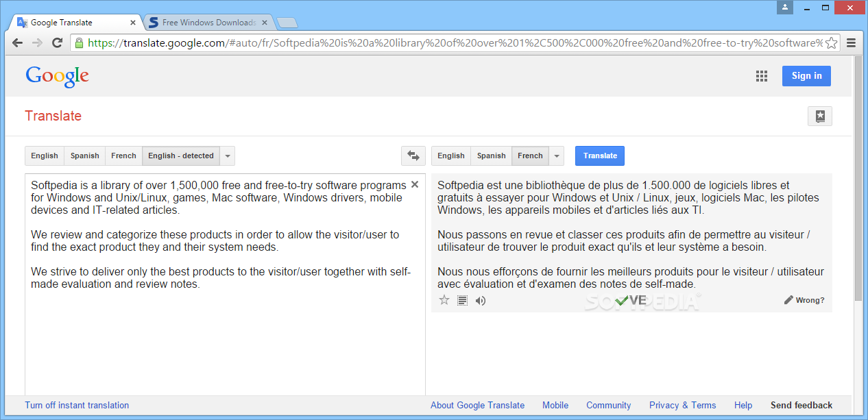868x420 pixels.
Task: Click the select-all text icon under translation
Action: [x=463, y=300]
